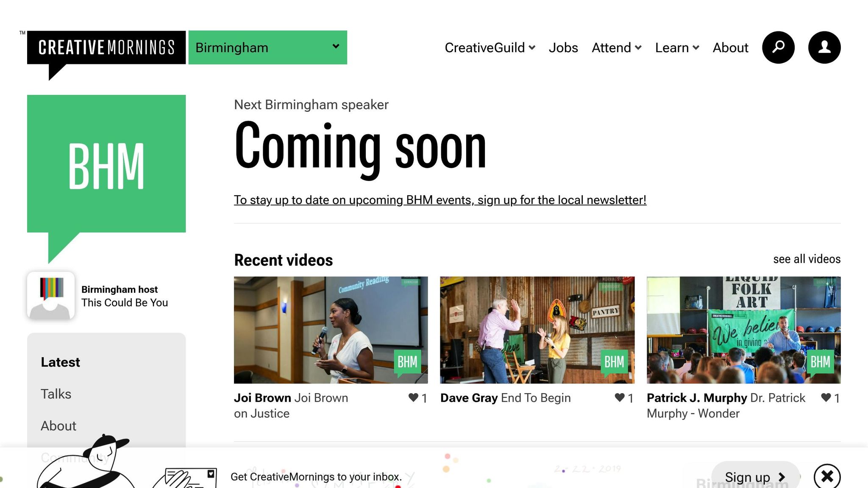Expand the Learn menu
The height and width of the screenshot is (488, 868).
[x=677, y=48]
